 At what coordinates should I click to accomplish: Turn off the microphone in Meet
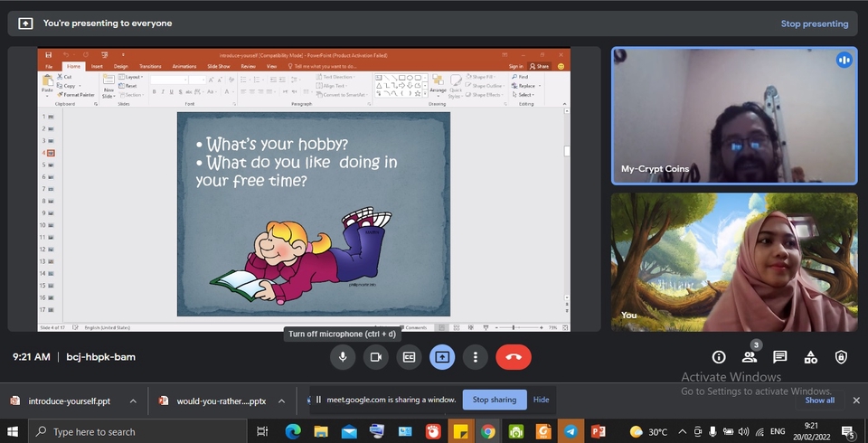[343, 357]
